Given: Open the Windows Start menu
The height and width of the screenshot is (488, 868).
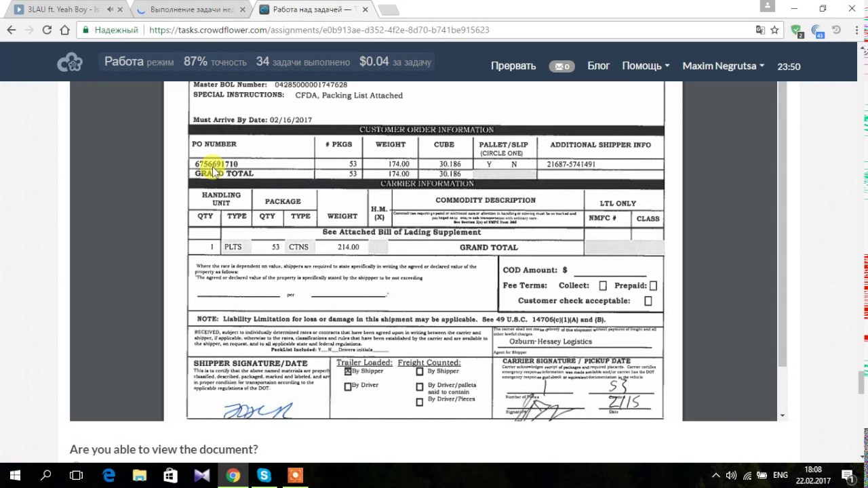Looking at the screenshot, I should [x=15, y=475].
